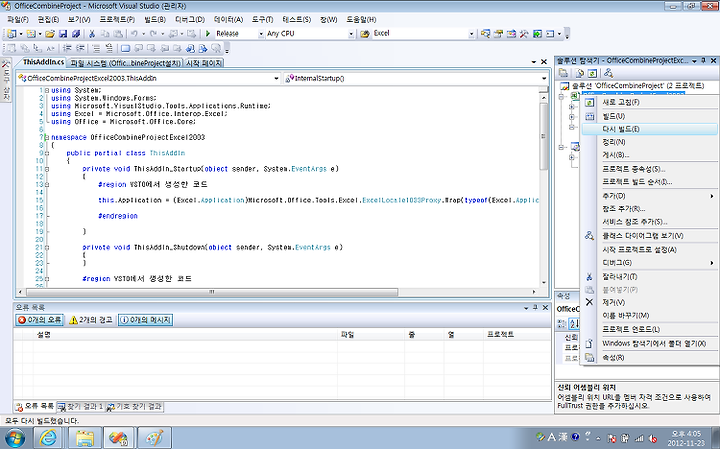Click the green Start Debugging arrow
Screen dimensions: 720x449
tap(208, 34)
